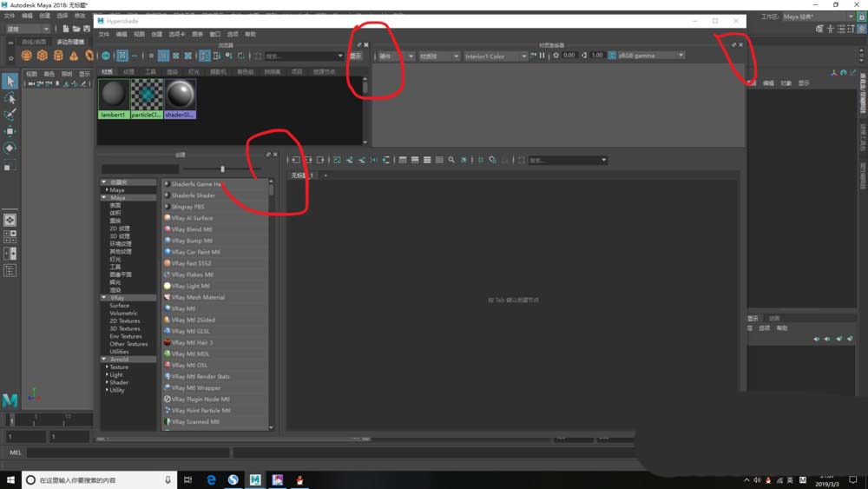Add selected nodes to graph icon
This screenshot has height=489, width=868.
pos(349,160)
